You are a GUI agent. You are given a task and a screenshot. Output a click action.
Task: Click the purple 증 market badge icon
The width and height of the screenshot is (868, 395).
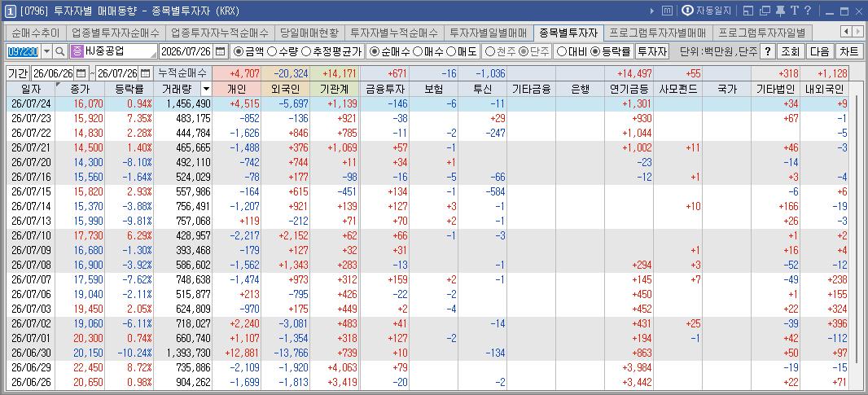click(x=77, y=52)
